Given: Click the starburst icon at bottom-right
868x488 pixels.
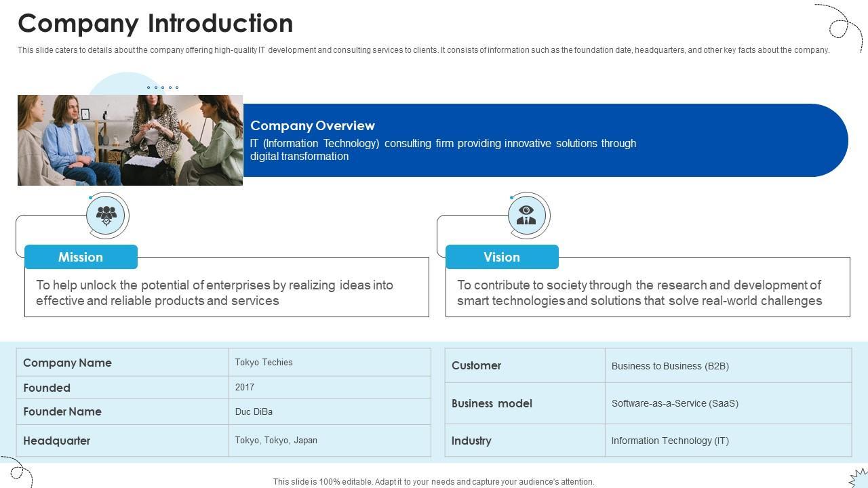Looking at the screenshot, I should (x=859, y=476).
